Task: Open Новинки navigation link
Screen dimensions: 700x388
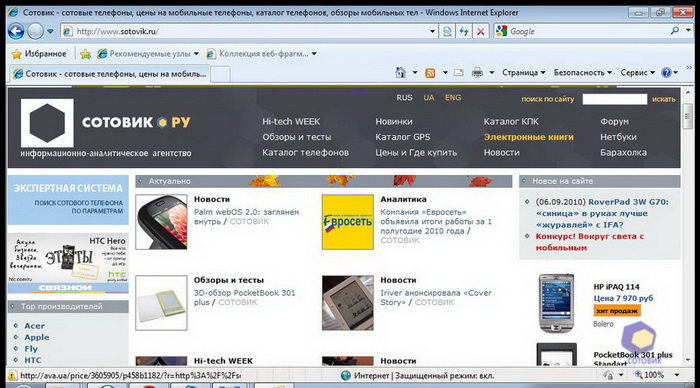Action: click(394, 121)
